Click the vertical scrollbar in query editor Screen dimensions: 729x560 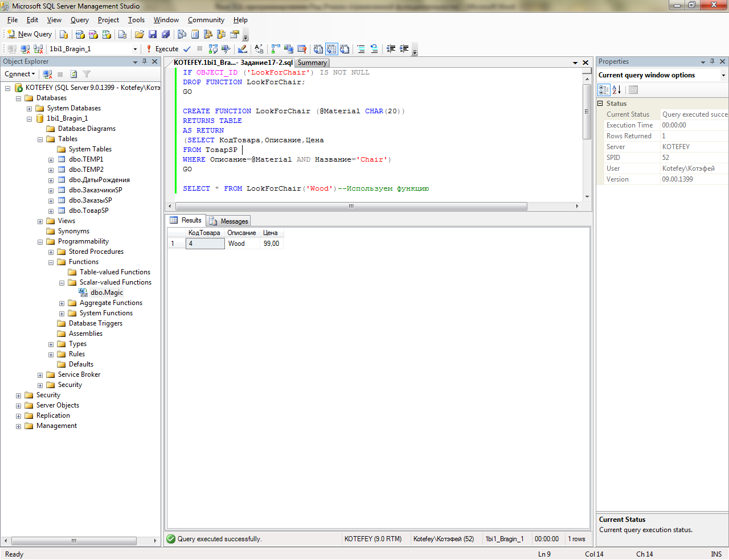click(x=587, y=112)
